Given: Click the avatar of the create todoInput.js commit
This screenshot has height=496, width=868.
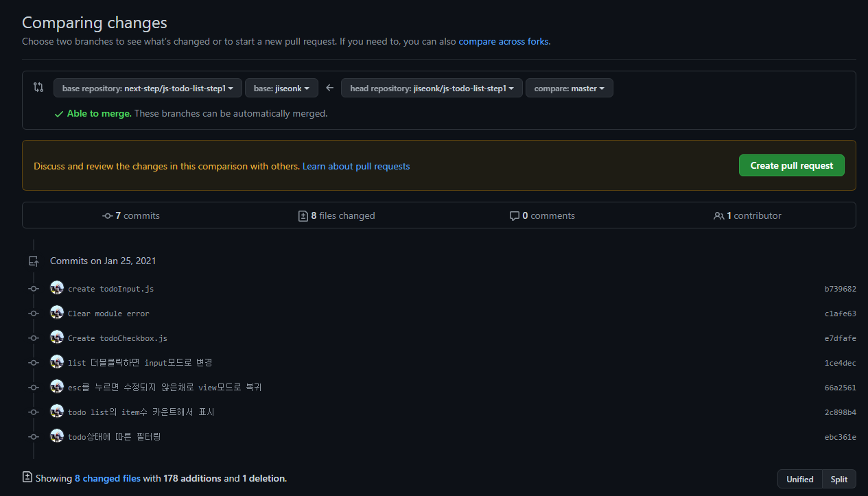Looking at the screenshot, I should pyautogui.click(x=57, y=288).
